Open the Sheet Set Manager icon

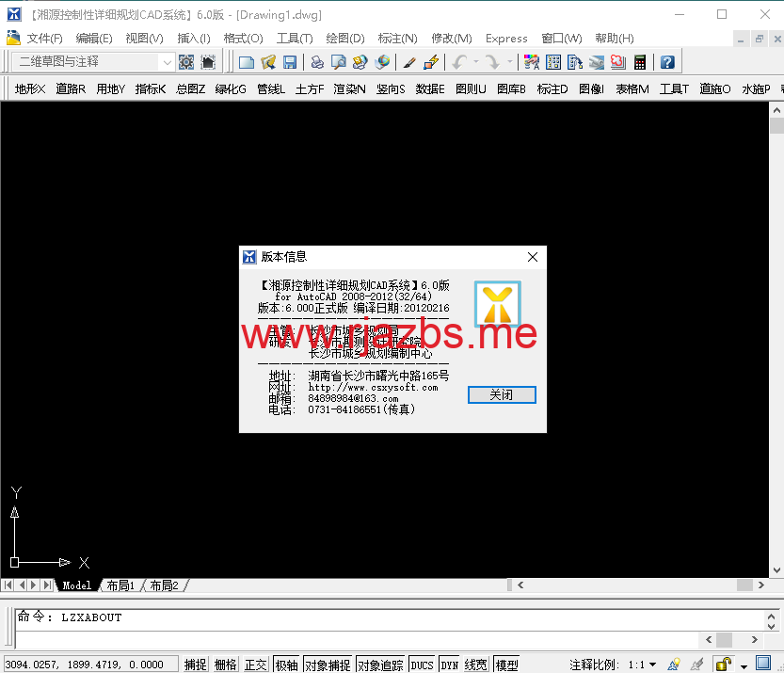coord(597,62)
